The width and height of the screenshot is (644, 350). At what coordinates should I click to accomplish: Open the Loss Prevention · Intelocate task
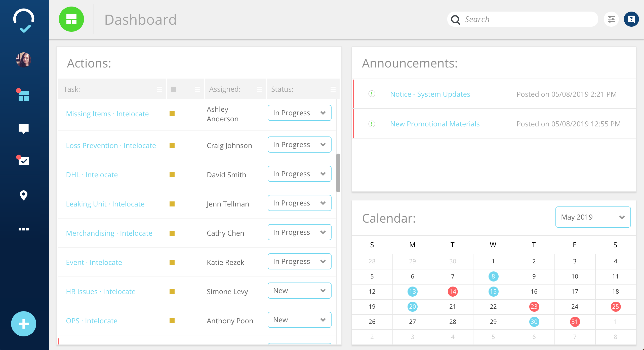tap(111, 146)
